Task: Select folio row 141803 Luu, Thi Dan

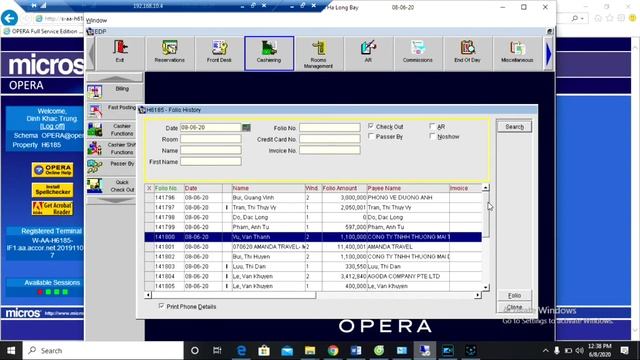Action: [x=313, y=266]
